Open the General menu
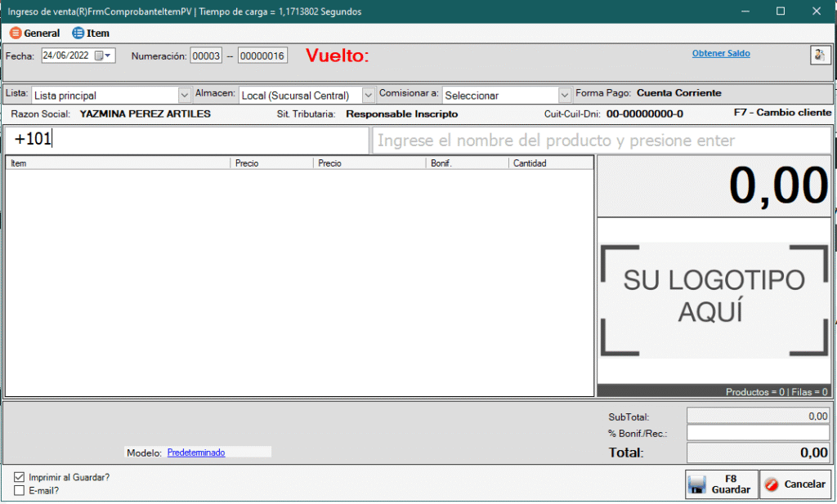Screen dimensions: 837x504 [42, 33]
